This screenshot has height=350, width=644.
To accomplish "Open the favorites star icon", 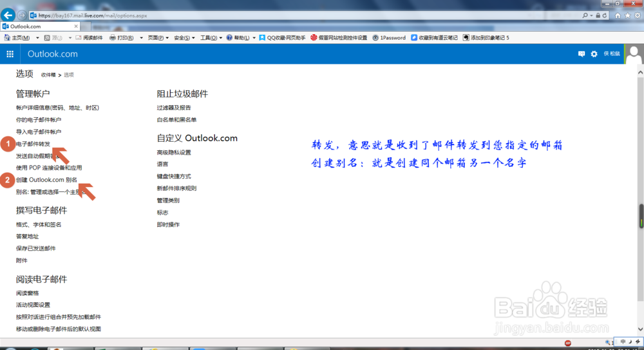I will pos(627,15).
